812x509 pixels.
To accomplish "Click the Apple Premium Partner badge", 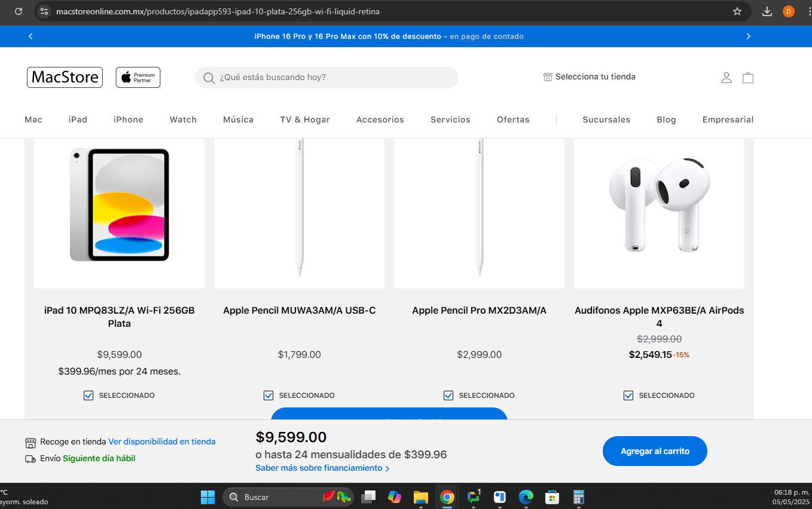I will (x=138, y=77).
